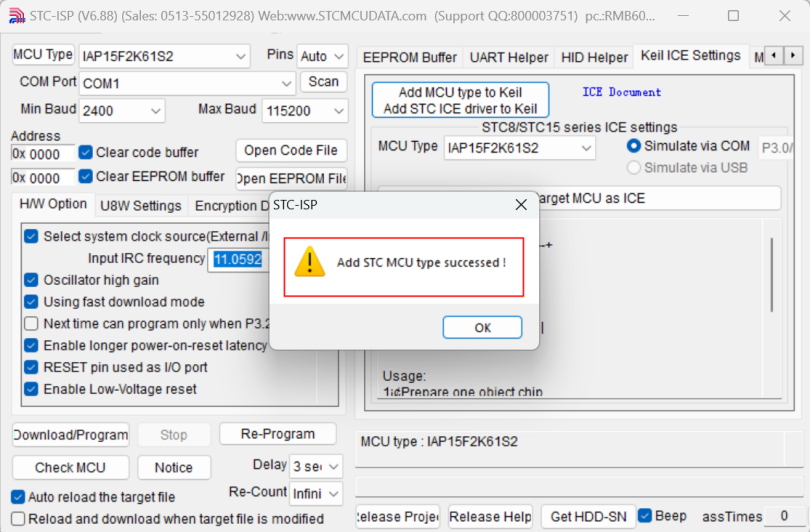Click the Input IRC frequency field

point(238,259)
